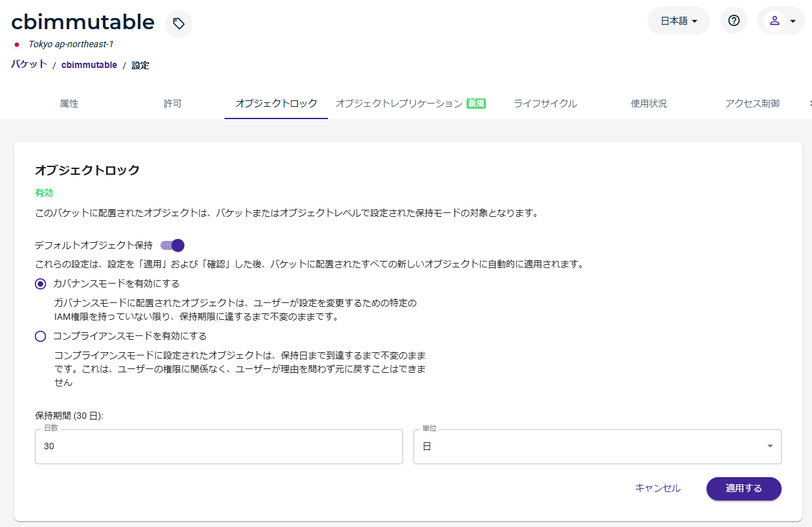This screenshot has width=812, height=527.
Task: Expand the 単位 unit dropdown
Action: click(597, 447)
